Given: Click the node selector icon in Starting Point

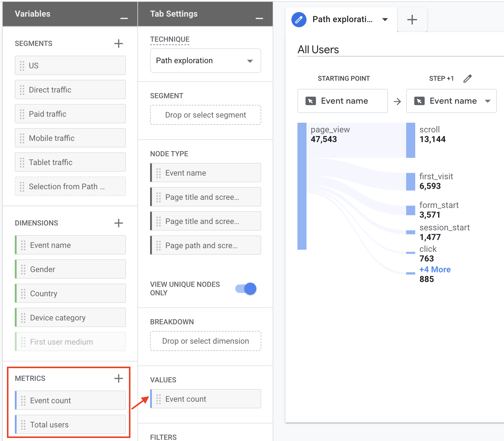Looking at the screenshot, I should tap(311, 101).
